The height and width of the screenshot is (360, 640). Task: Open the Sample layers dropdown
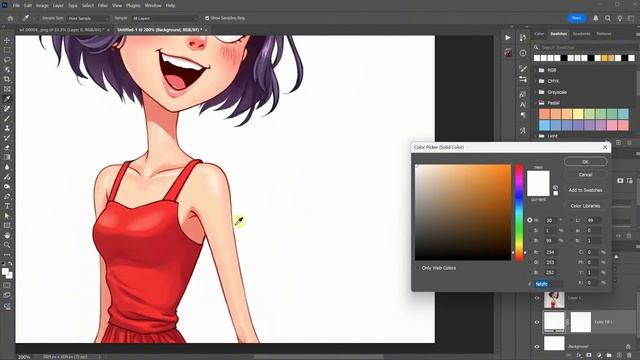pos(165,18)
